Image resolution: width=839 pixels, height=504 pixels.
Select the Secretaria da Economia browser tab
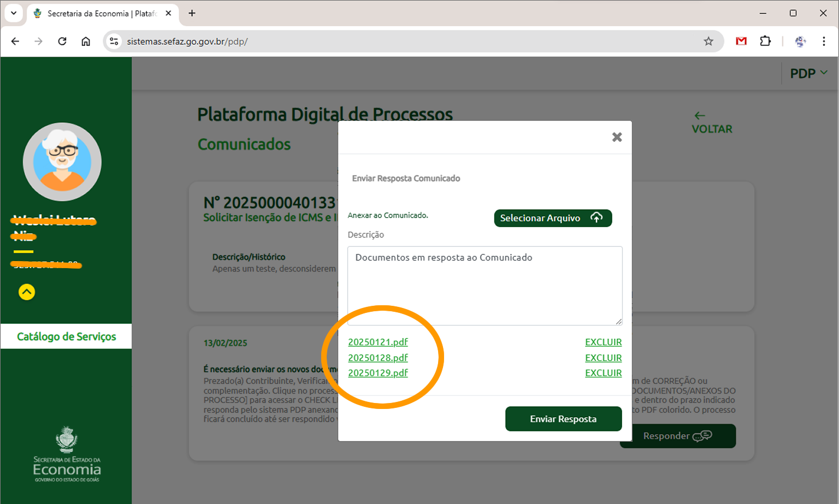pyautogui.click(x=98, y=13)
